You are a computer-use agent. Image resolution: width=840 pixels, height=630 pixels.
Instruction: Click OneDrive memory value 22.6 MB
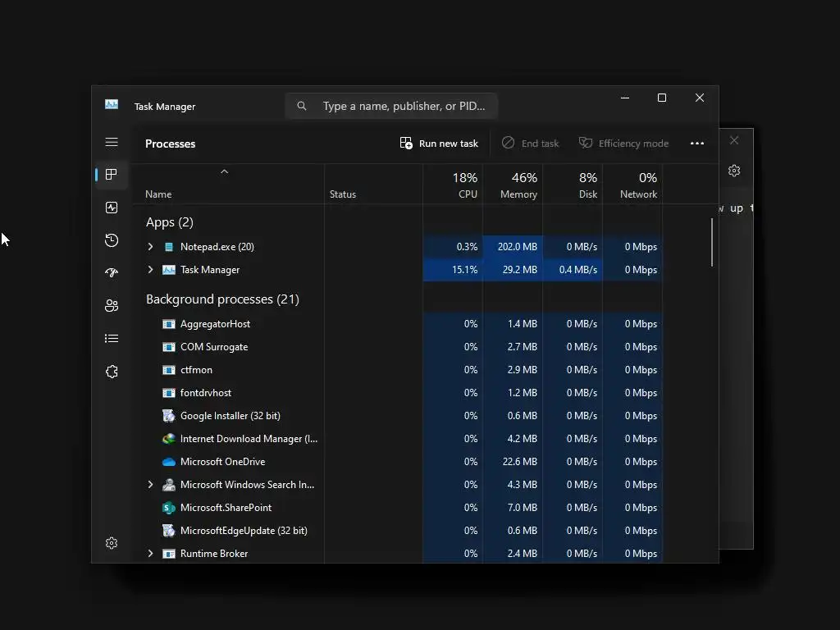519,462
